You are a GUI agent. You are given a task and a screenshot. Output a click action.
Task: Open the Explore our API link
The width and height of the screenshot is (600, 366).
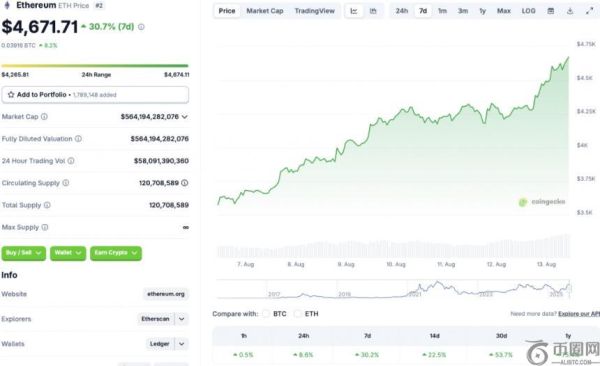click(x=579, y=314)
